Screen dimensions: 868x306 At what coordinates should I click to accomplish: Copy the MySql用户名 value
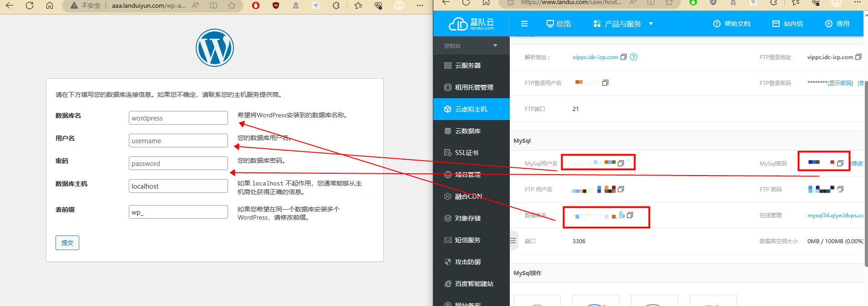coord(621,163)
